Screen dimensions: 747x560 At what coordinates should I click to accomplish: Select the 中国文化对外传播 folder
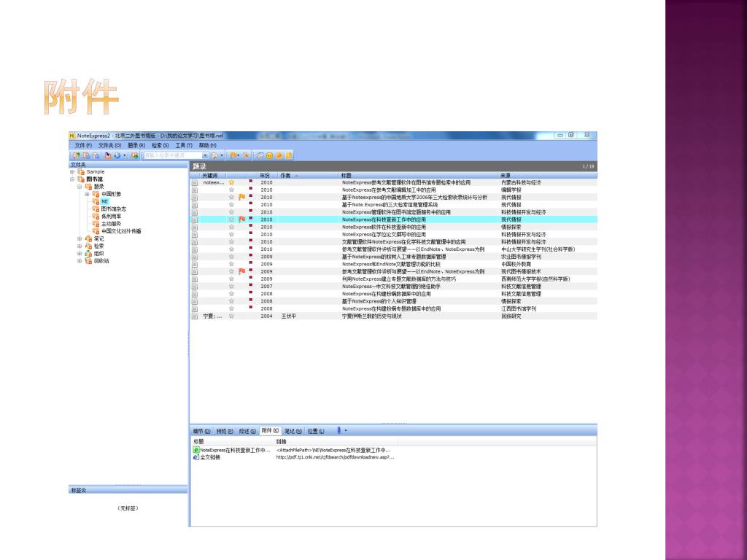[x=121, y=231]
